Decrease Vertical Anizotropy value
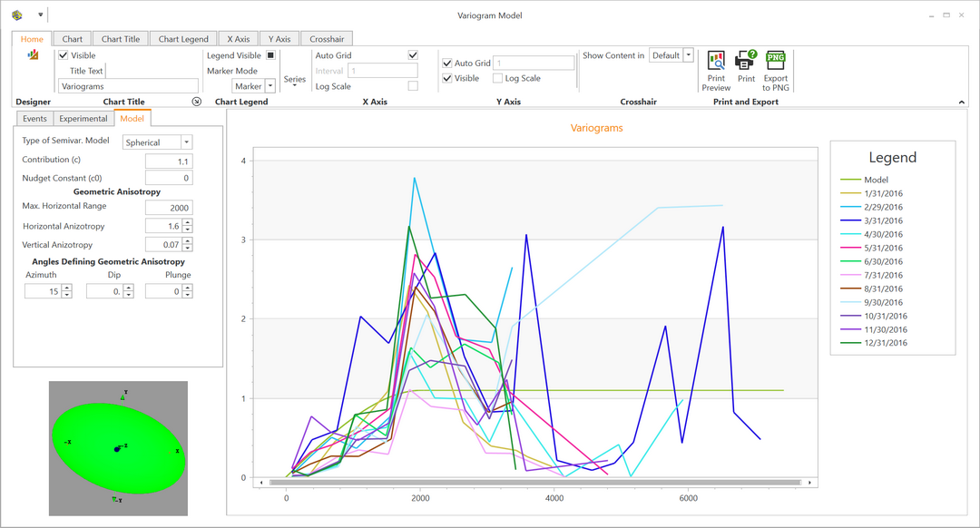 (188, 248)
